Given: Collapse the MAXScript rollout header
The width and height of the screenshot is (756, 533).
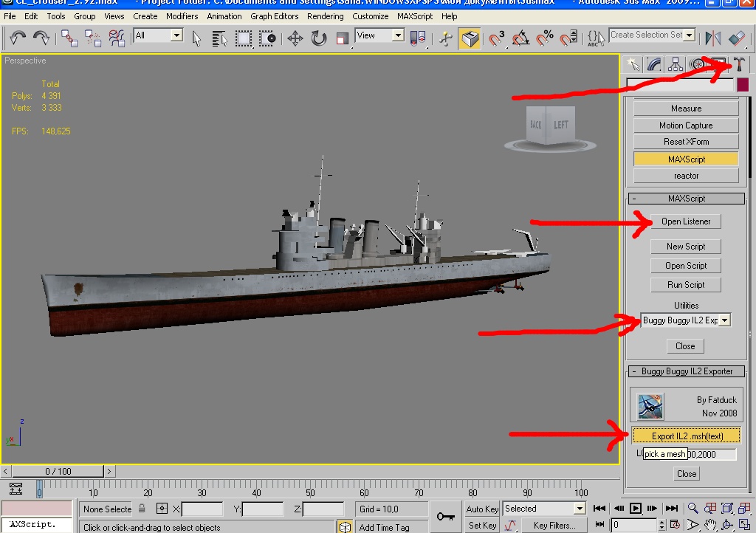Looking at the screenshot, I should click(686, 199).
